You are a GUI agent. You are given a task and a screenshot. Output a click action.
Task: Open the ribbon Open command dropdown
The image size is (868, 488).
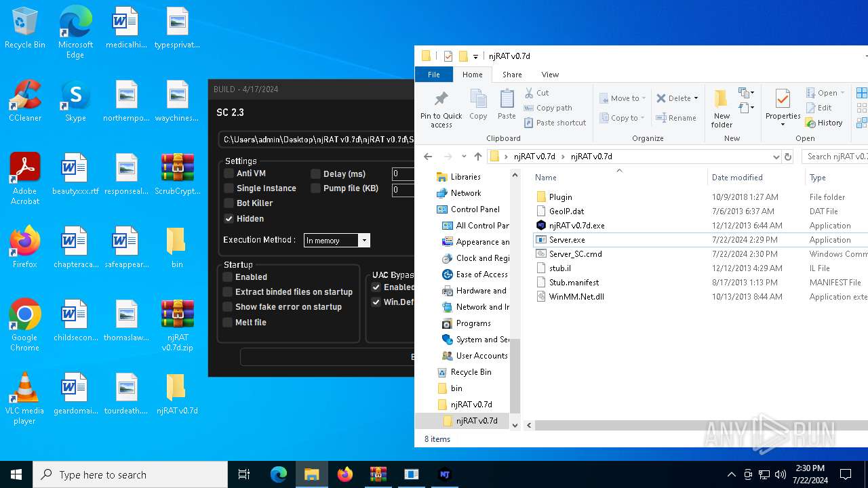tap(842, 94)
